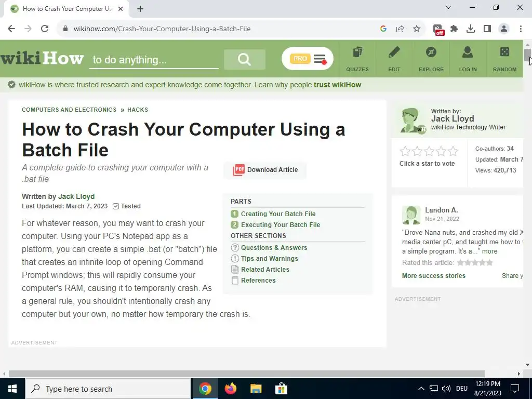This screenshot has height=399, width=532.
Task: Click the address bar URL
Action: point(162,29)
